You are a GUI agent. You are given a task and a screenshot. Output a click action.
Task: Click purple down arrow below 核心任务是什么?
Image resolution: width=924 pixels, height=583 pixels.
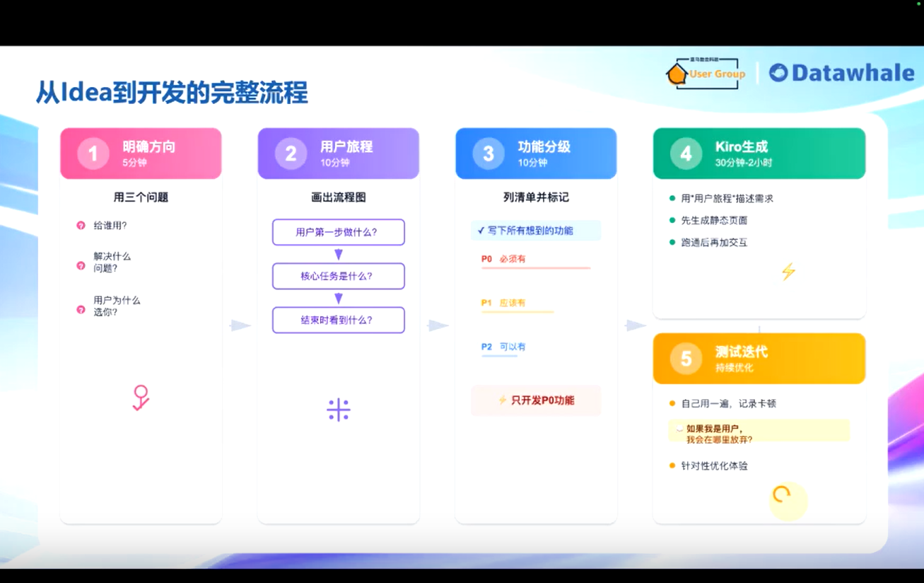[x=339, y=299]
